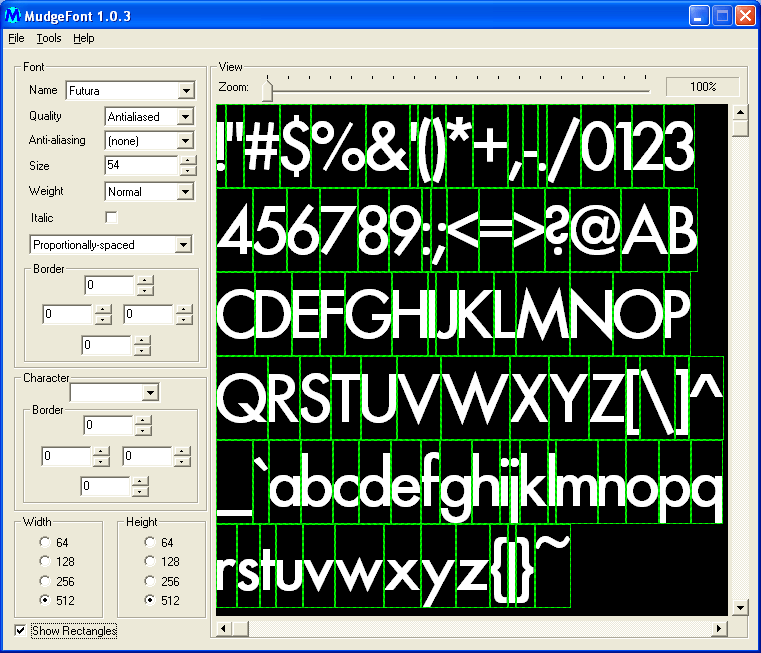Click the up arrow of vertical scrollbar

[x=740, y=112]
